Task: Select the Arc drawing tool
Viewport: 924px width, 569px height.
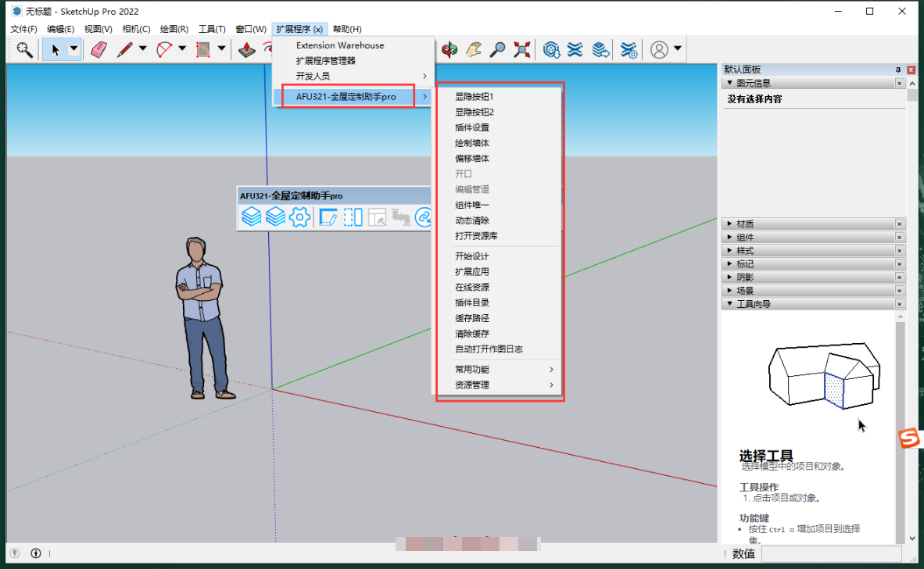Action: pyautogui.click(x=164, y=50)
